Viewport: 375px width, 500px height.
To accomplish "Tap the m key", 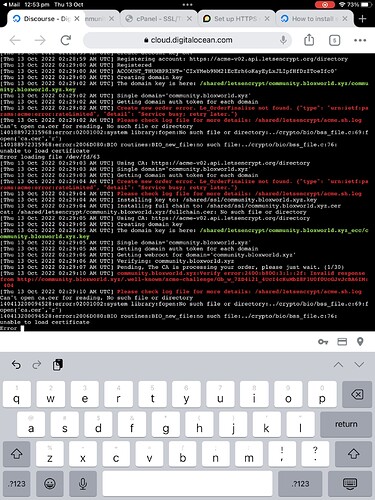I will (249, 454).
